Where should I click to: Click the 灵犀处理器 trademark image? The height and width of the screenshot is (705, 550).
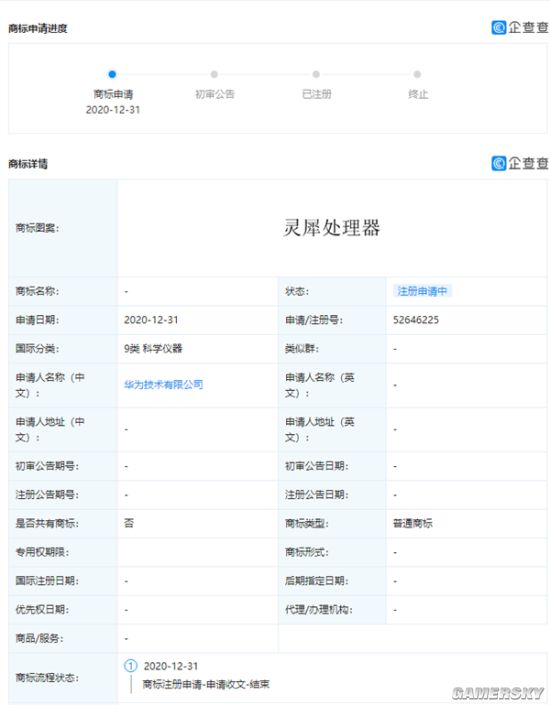[332, 228]
